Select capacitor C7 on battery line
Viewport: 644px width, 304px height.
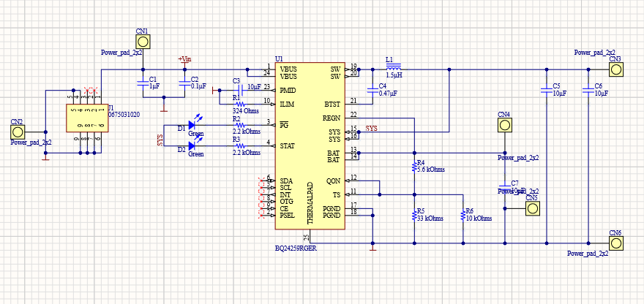(x=505, y=188)
